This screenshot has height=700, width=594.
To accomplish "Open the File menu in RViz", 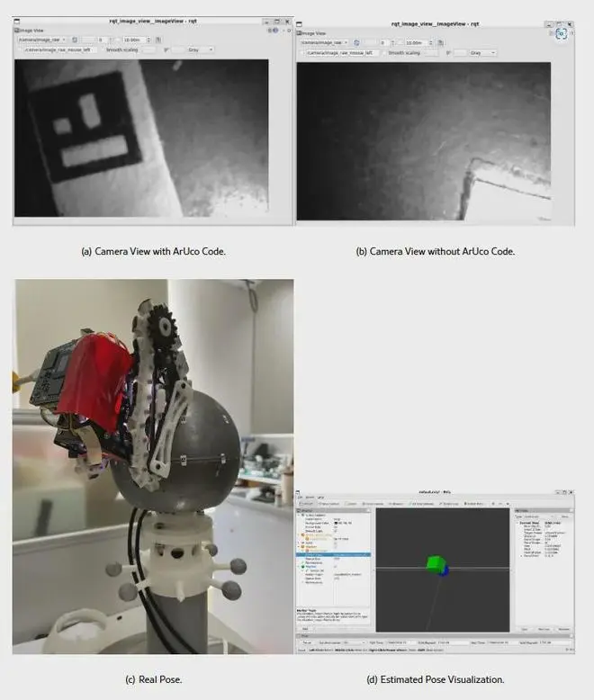I will (300, 498).
